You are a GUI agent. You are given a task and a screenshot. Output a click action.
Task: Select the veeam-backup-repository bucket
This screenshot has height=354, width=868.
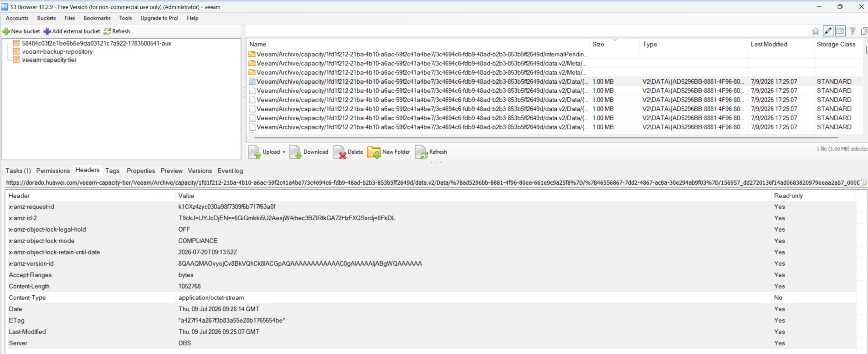tap(57, 51)
